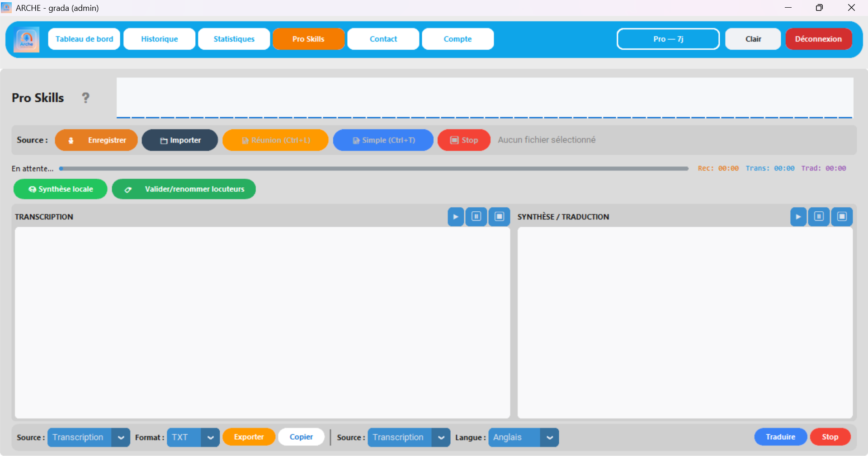Launch Simple (Ctrl+T) transcription
The height and width of the screenshot is (456, 868).
click(x=383, y=140)
